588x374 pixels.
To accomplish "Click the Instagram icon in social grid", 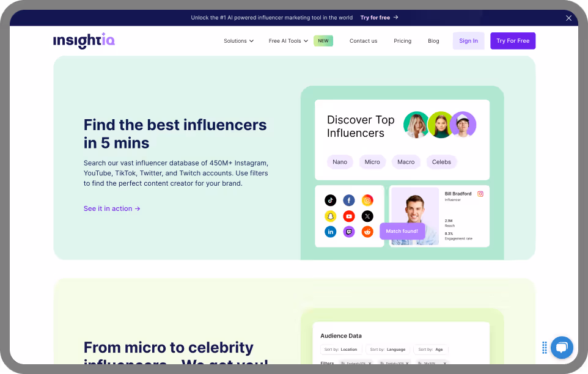I will pyautogui.click(x=367, y=200).
